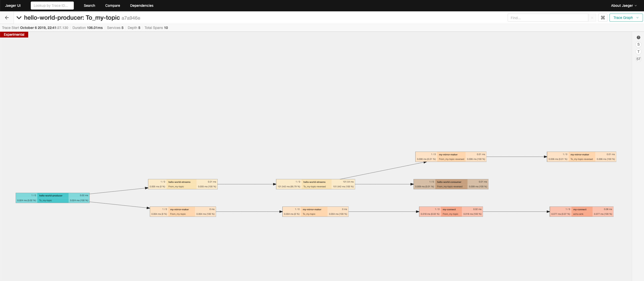Select my-mirror-maker From_my-topic-reversed node
Image resolution: width=644 pixels, height=281 pixels.
(x=451, y=157)
